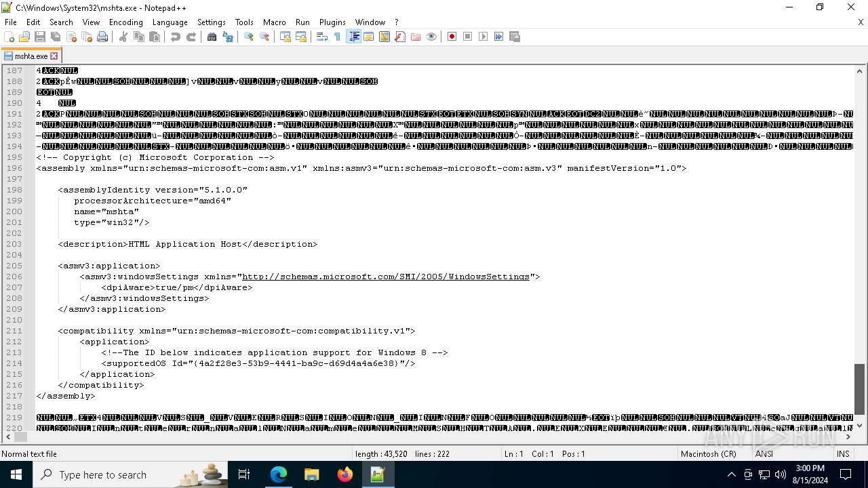Viewport: 868px width, 488px height.
Task: Click line number 203 in margin
Action: pos(14,244)
